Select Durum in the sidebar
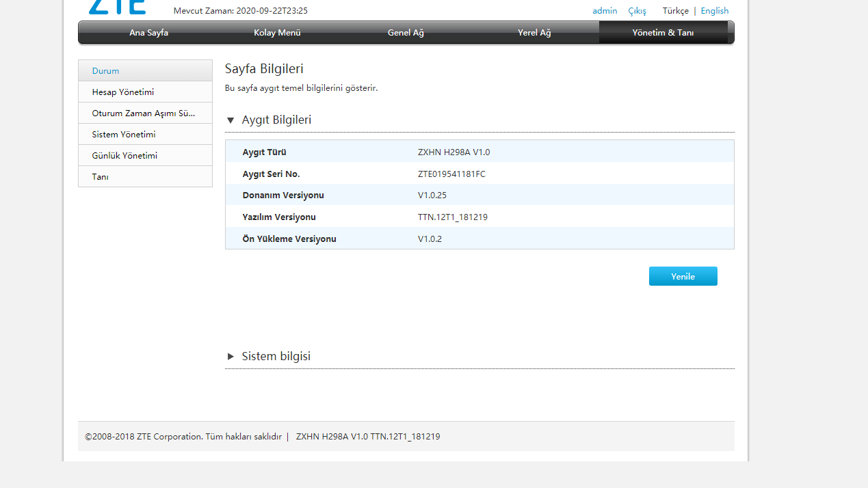 pyautogui.click(x=145, y=70)
